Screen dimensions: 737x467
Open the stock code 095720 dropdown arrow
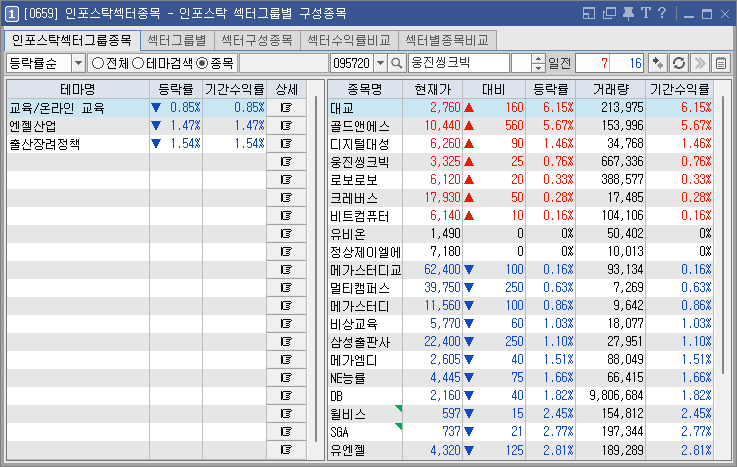point(381,63)
